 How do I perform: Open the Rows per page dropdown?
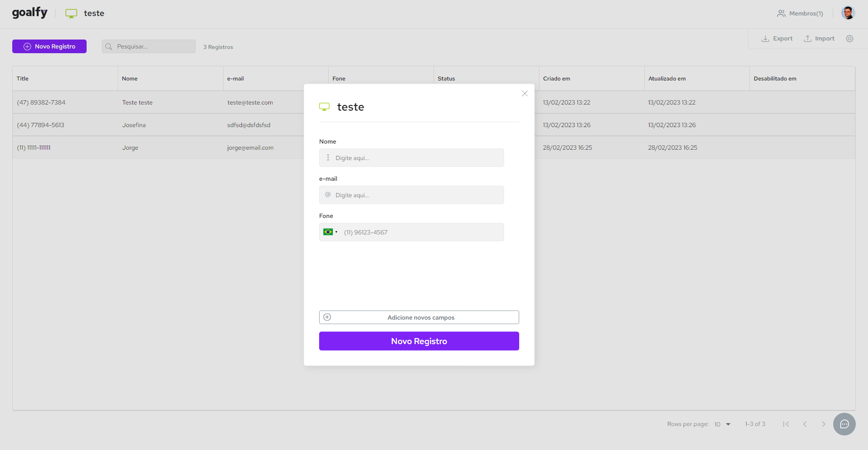[x=723, y=424]
